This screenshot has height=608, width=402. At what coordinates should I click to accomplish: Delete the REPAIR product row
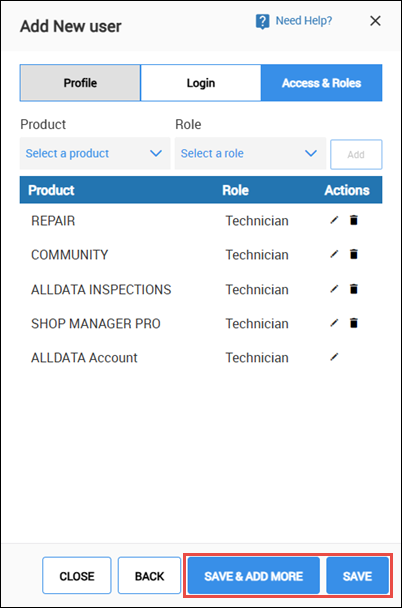tap(354, 220)
